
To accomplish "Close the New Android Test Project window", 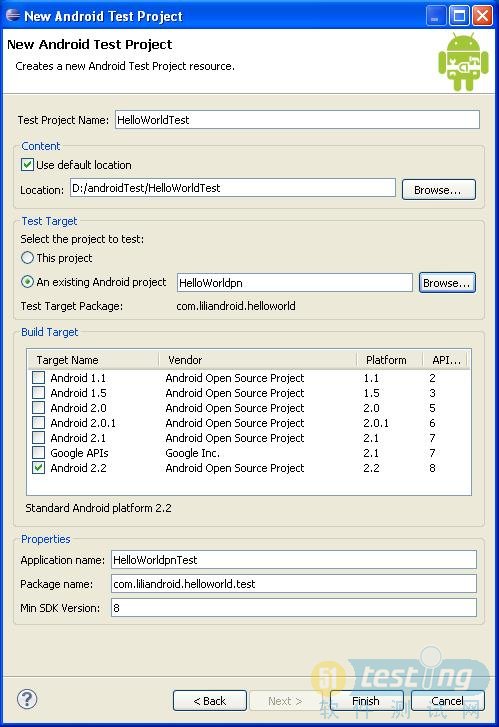I will coord(482,16).
